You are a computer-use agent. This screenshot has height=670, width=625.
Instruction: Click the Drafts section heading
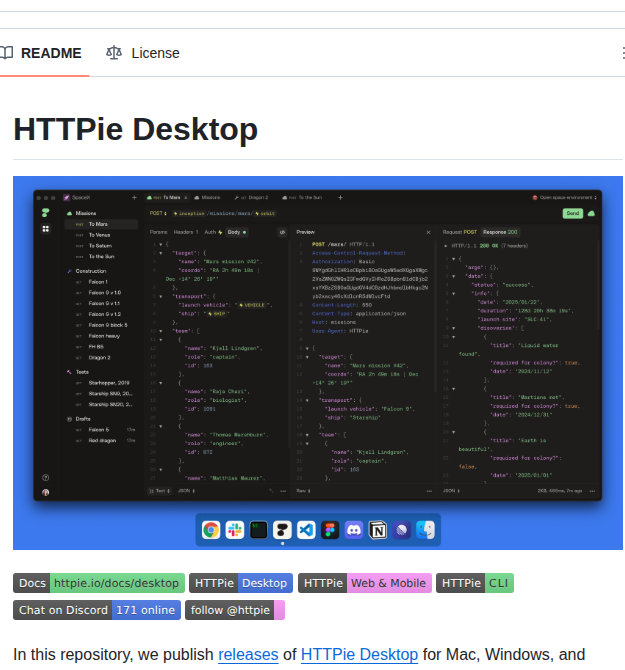pyautogui.click(x=83, y=419)
